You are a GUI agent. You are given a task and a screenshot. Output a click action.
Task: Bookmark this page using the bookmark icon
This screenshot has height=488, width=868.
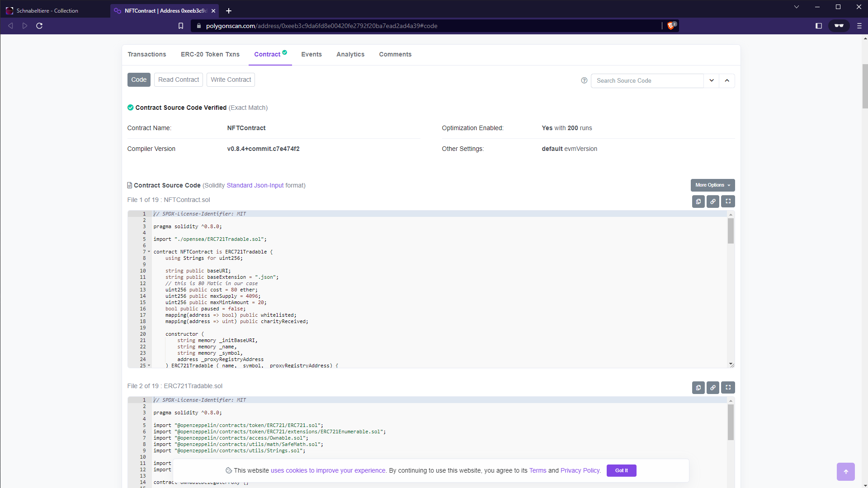[181, 26]
